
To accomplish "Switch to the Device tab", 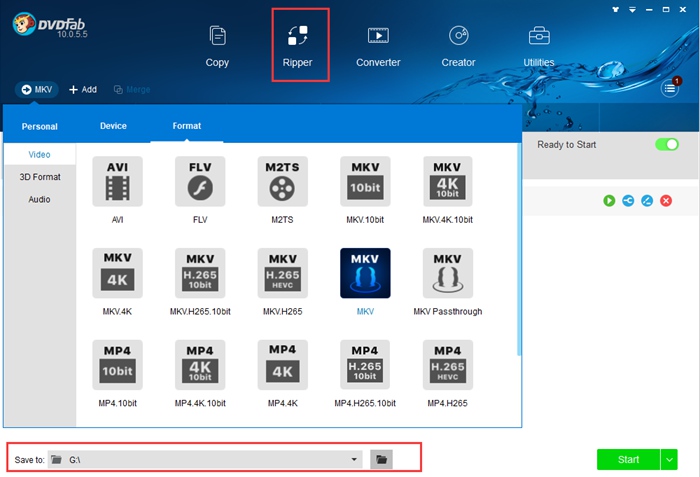I will [113, 126].
